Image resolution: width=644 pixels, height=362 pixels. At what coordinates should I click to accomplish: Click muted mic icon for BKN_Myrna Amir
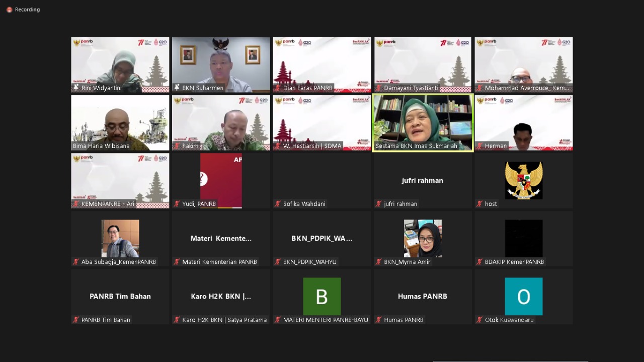pyautogui.click(x=379, y=262)
